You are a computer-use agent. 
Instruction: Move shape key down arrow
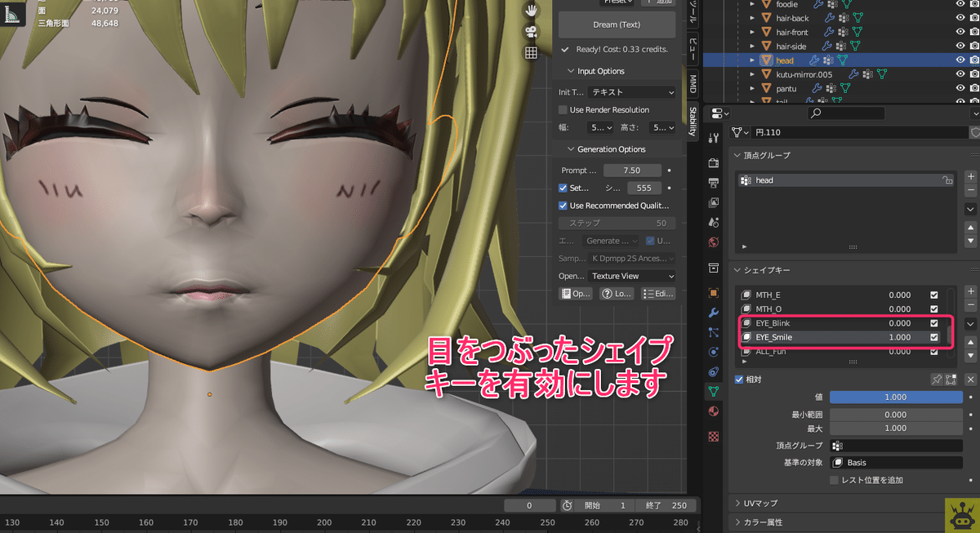tap(971, 358)
